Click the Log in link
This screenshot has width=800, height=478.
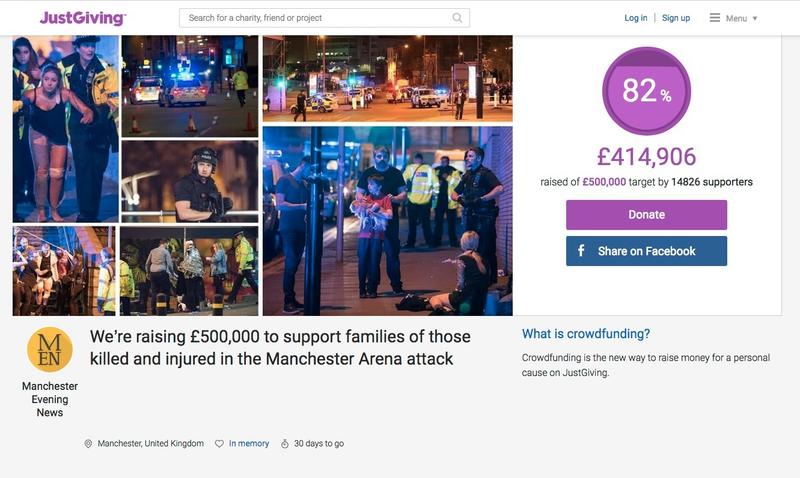pos(636,18)
